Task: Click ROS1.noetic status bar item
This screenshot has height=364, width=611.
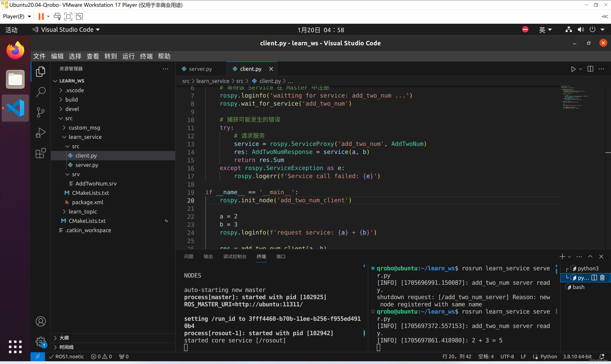Action: 66,356
